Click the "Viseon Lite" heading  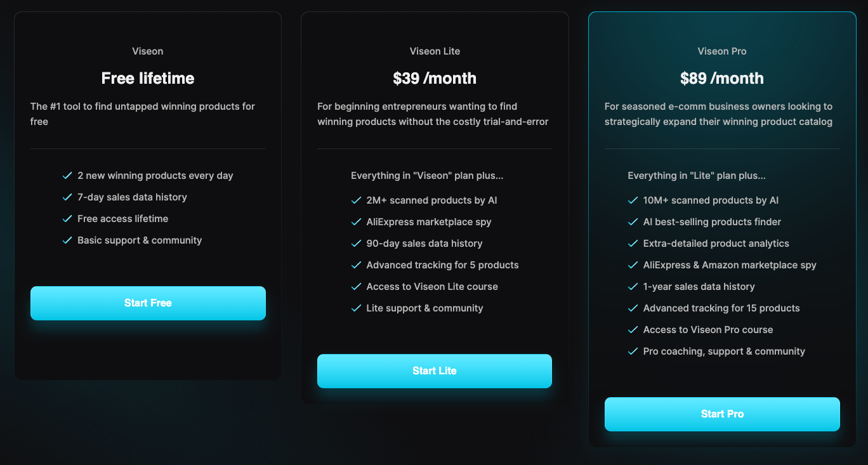(x=435, y=51)
